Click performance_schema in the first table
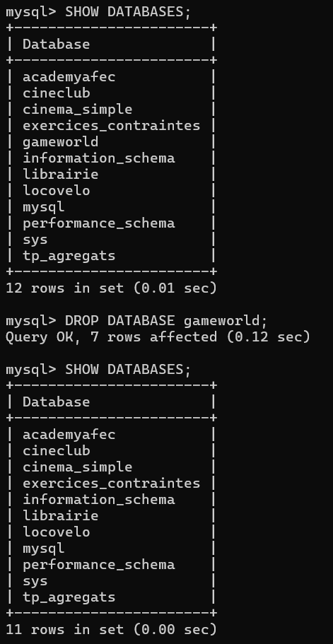Viewport: 333px width, 644px height. [x=98, y=223]
